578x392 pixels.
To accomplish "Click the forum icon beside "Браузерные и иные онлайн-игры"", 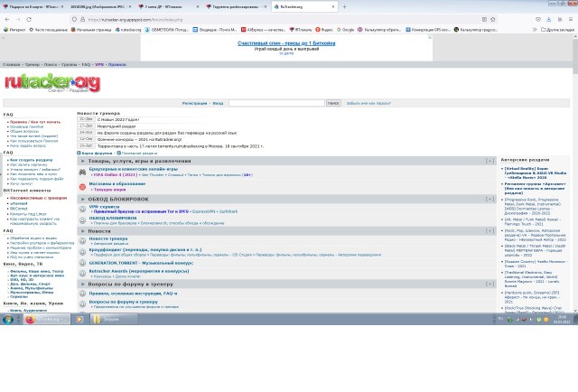I will coord(82,170).
